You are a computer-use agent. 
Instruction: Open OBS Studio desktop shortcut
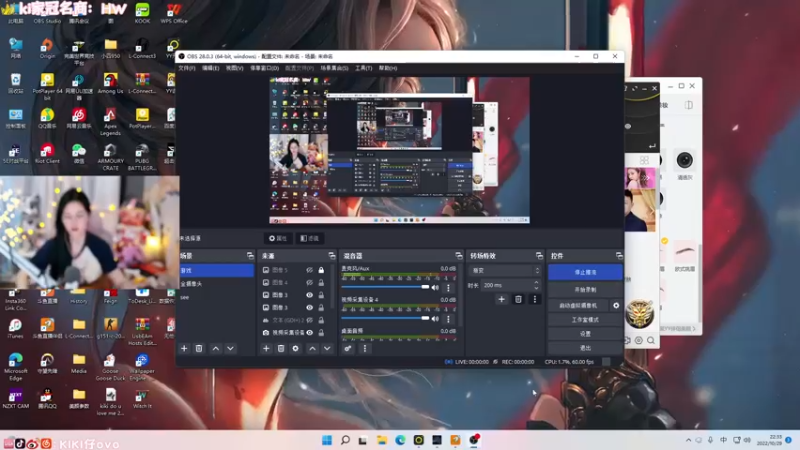point(47,13)
